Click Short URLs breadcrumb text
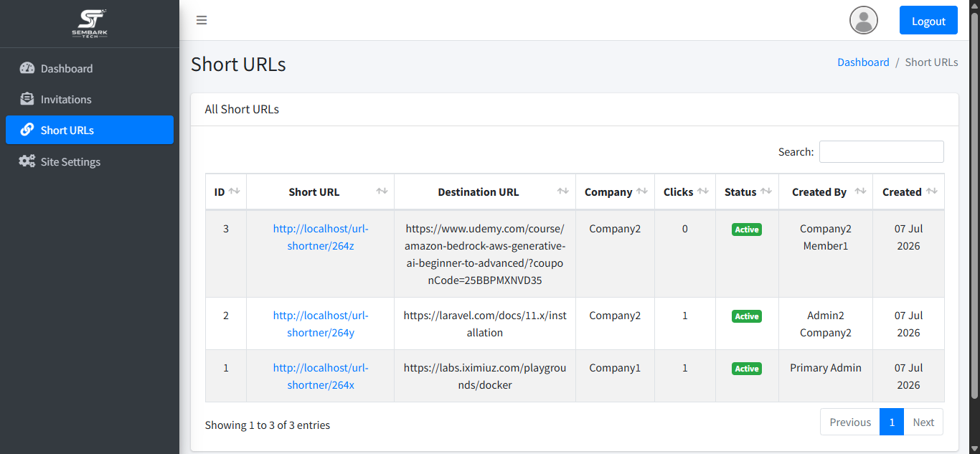The height and width of the screenshot is (454, 980). pyautogui.click(x=931, y=62)
